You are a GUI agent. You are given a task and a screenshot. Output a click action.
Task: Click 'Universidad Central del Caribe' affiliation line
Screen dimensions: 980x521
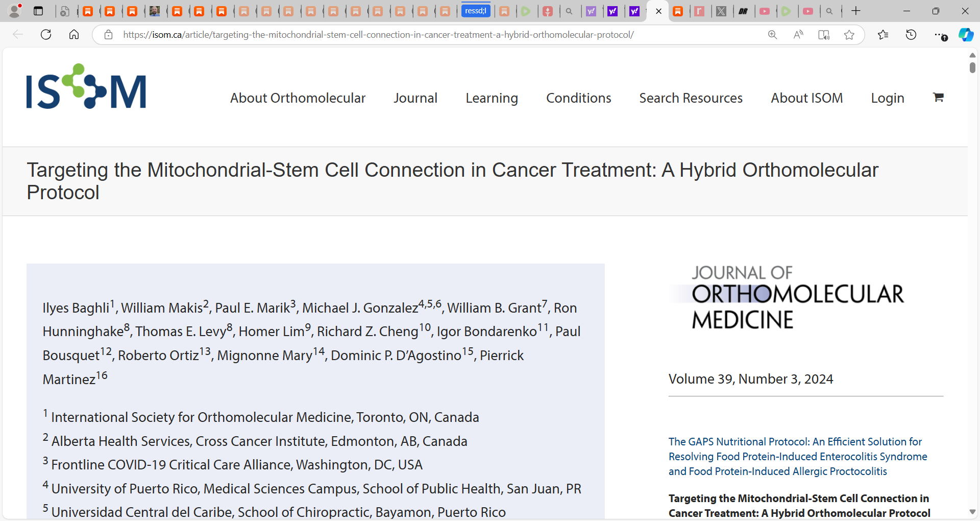274,512
